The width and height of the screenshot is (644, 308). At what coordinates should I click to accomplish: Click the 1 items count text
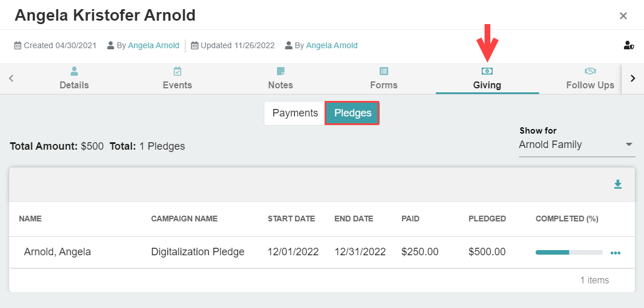(x=594, y=280)
